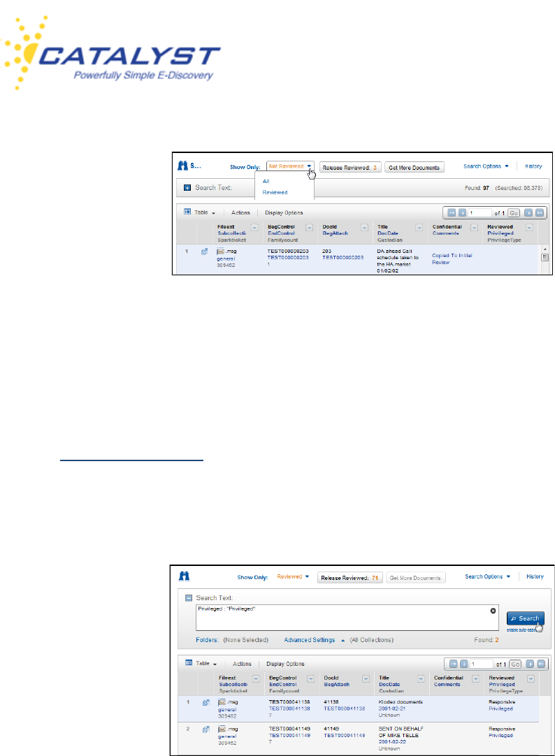Click the DocDate 2001-02-22 link
The height and width of the screenshot is (756, 555).
pos(392,741)
